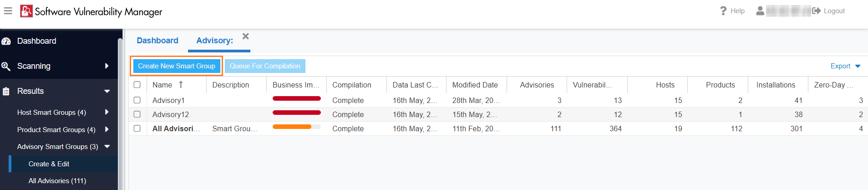
Task: Open the hamburger menu icon
Action: (x=8, y=11)
